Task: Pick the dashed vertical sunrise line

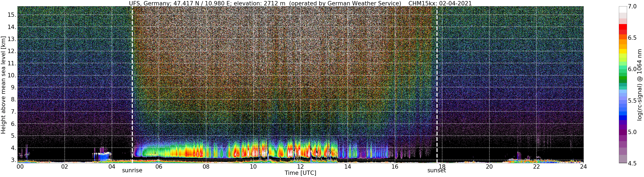Action: pyautogui.click(x=132, y=85)
